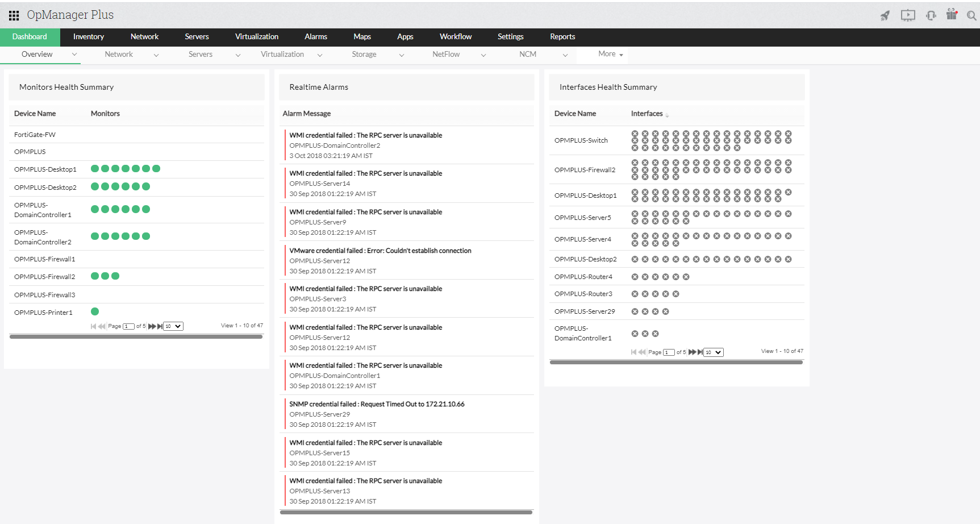This screenshot has width=980, height=524.
Task: Click the Monitors column header
Action: (x=105, y=114)
